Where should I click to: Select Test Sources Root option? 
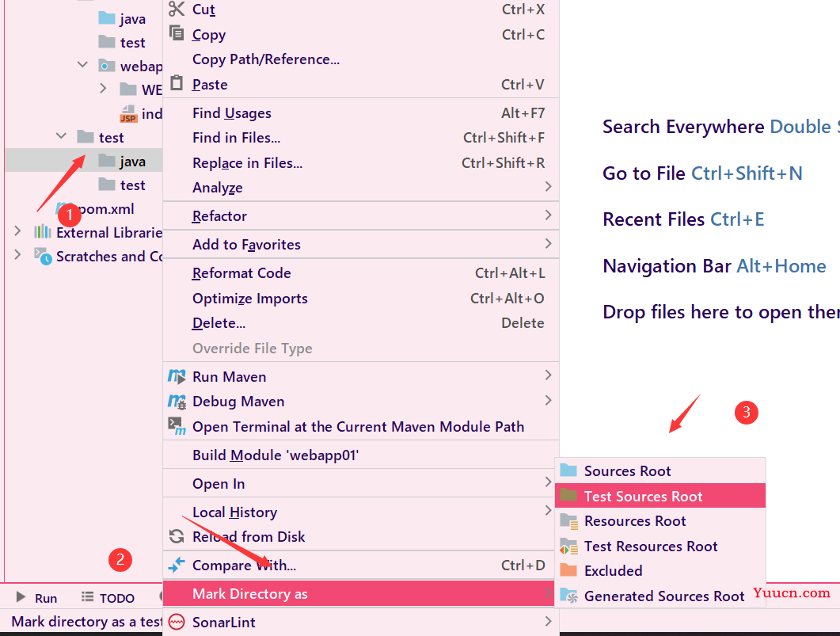coord(660,496)
